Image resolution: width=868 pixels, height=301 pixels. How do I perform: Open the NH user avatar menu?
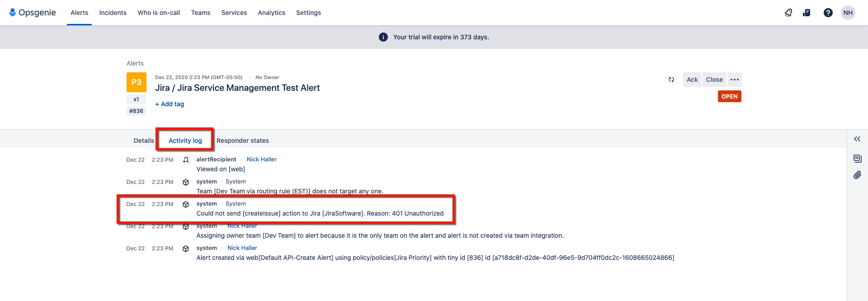[x=848, y=13]
